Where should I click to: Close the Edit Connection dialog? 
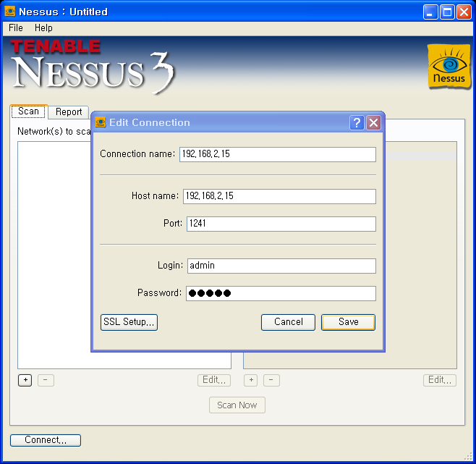click(x=373, y=123)
